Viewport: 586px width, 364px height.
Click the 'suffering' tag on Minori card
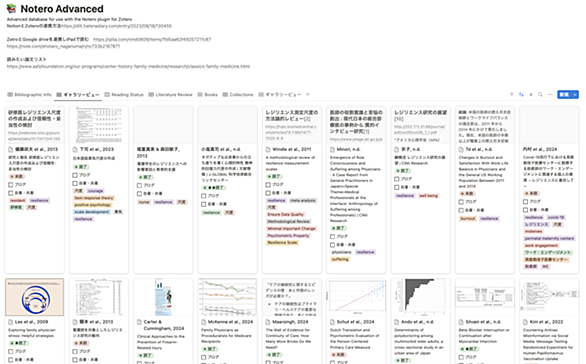[340, 259]
